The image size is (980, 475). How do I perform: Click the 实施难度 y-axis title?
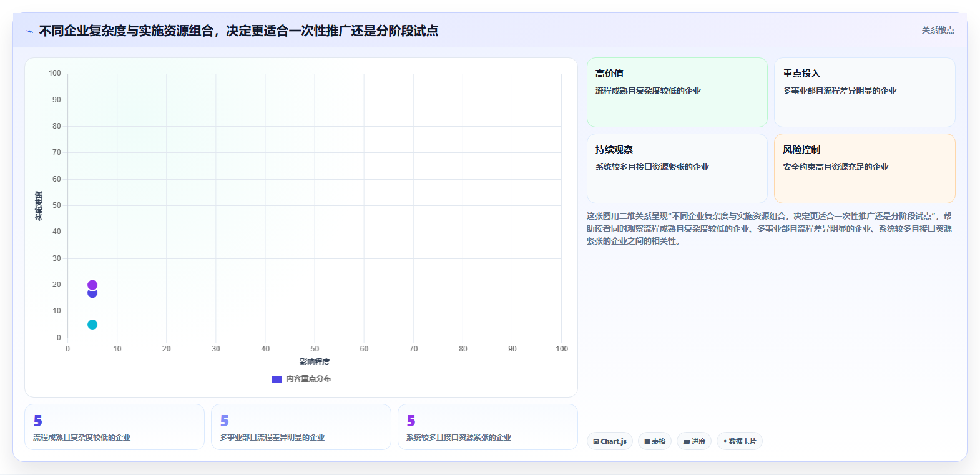click(39, 206)
